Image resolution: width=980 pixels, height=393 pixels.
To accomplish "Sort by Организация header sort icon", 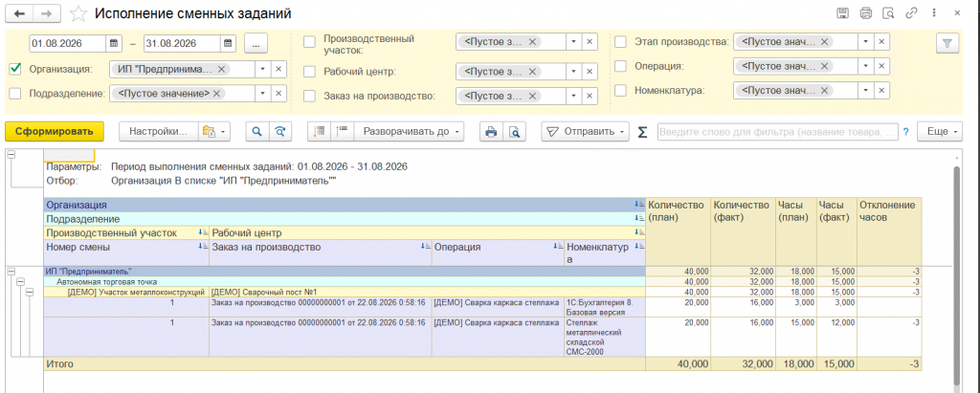I will tap(638, 205).
